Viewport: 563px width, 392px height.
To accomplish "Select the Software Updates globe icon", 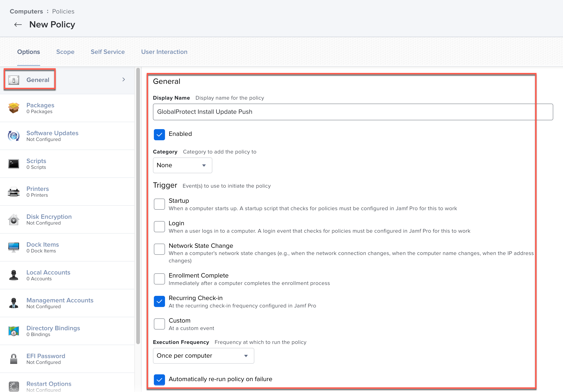I will [14, 136].
